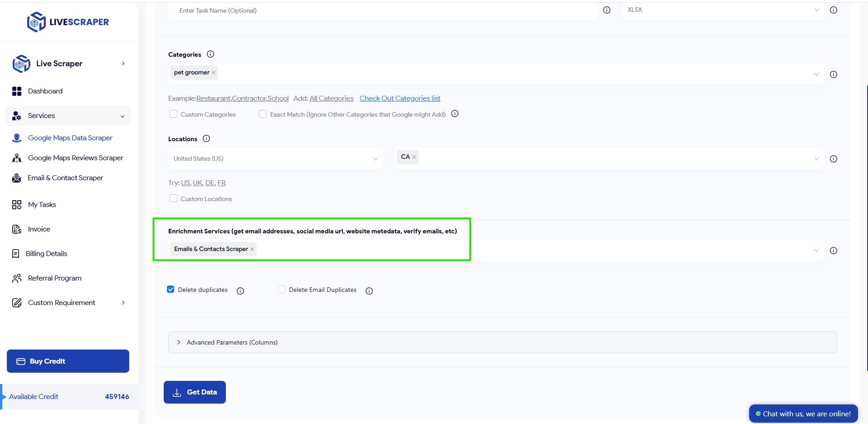Expand Advanced Parameters (Columns) section
The height and width of the screenshot is (424, 868).
point(502,342)
